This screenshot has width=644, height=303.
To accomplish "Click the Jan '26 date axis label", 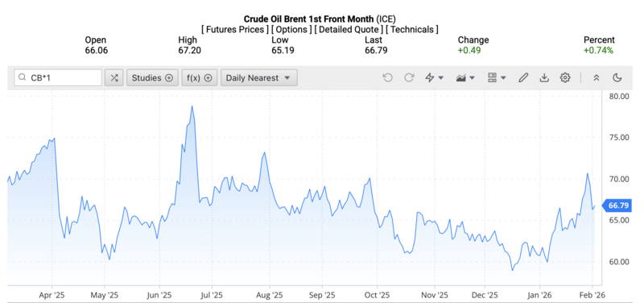I will 539,295.
